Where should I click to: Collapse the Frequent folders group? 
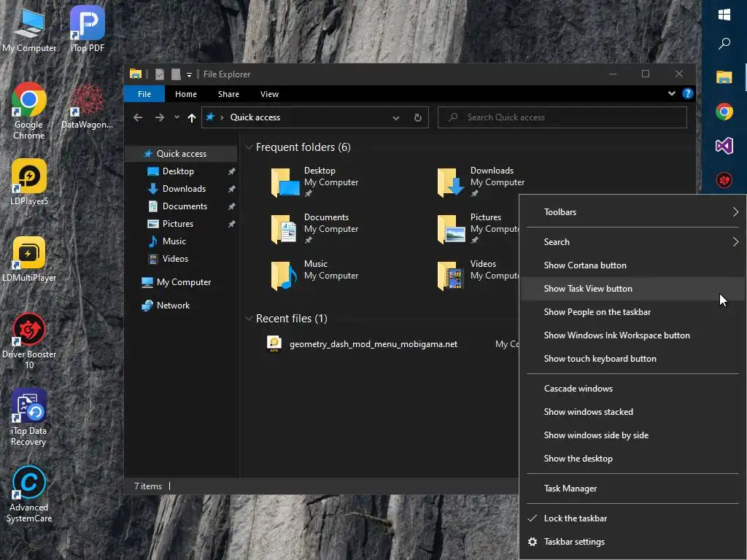249,147
